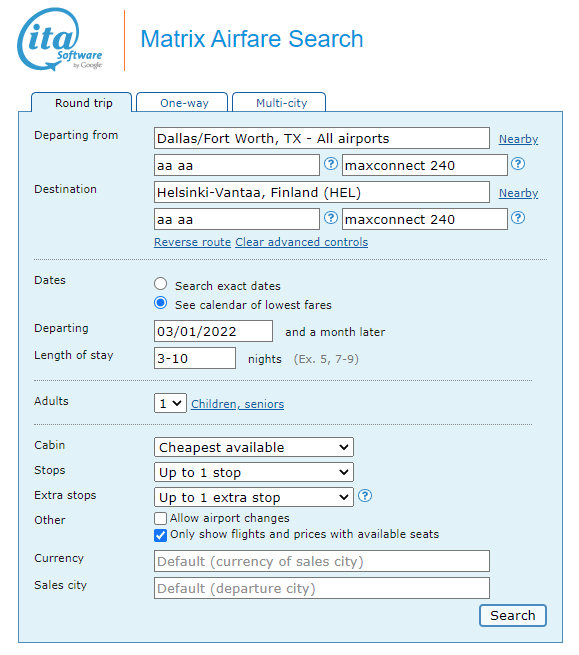Click help icon beside destination maxconnect extension field

518,218
